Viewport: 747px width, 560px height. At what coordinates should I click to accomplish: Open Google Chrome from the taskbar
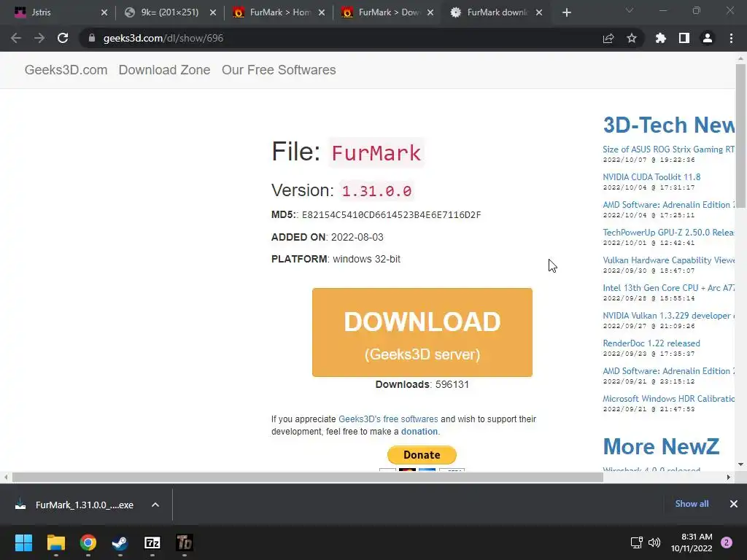pos(88,542)
